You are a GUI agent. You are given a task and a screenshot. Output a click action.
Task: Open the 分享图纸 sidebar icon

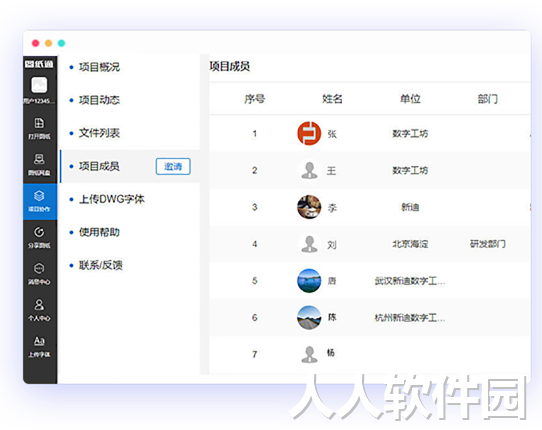(x=39, y=237)
